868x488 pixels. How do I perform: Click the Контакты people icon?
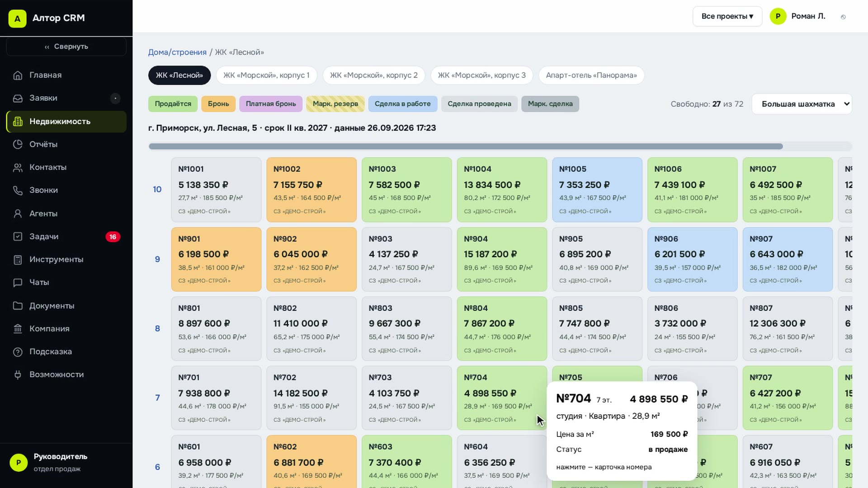coord(18,168)
